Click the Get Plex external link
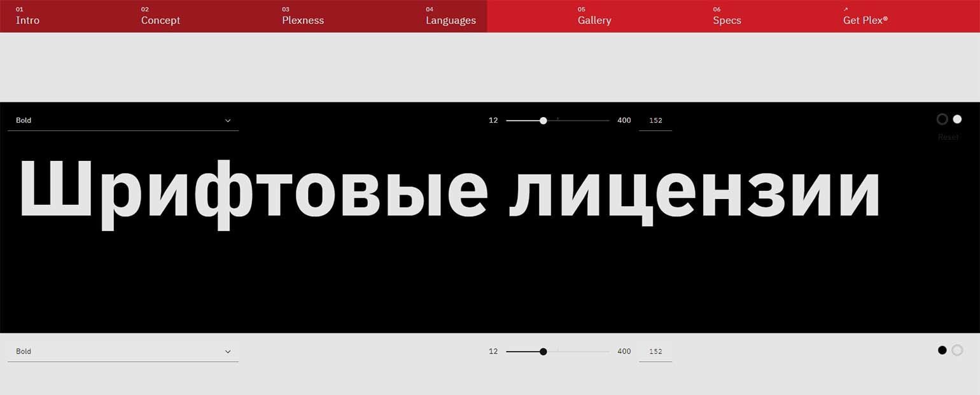Image resolution: width=980 pixels, height=395 pixels. coord(865,20)
